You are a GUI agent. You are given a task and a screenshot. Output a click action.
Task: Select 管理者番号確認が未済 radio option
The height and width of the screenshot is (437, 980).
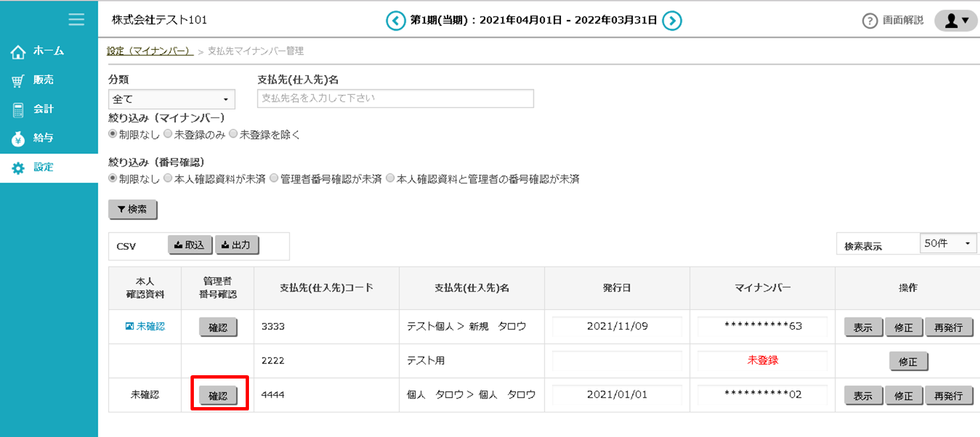[274, 179]
